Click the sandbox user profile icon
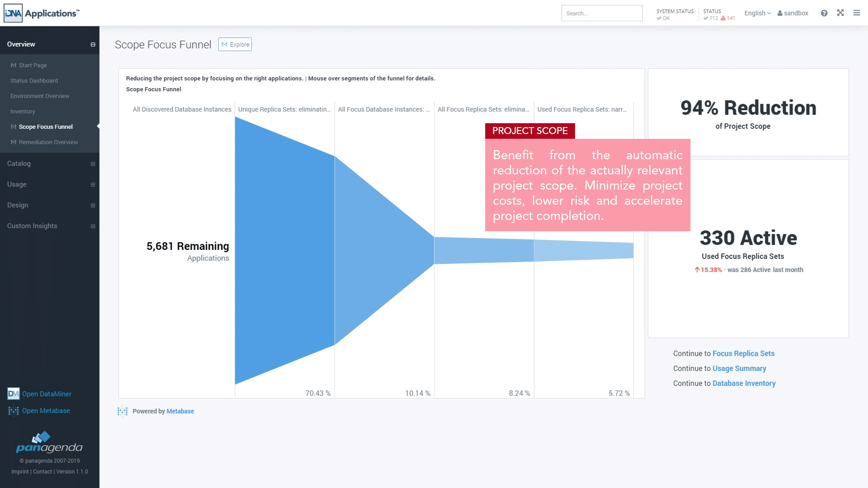The width and height of the screenshot is (868, 488). coord(780,13)
